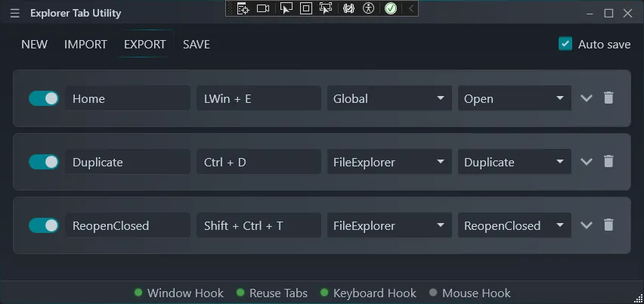Minimize the Explorer Tab Utility window
644x304 pixels.
tap(590, 14)
